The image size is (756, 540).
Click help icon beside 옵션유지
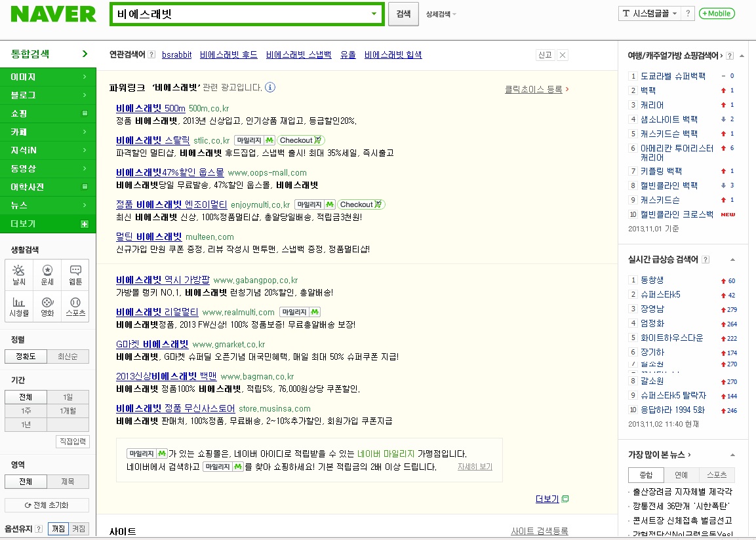[x=39, y=529]
